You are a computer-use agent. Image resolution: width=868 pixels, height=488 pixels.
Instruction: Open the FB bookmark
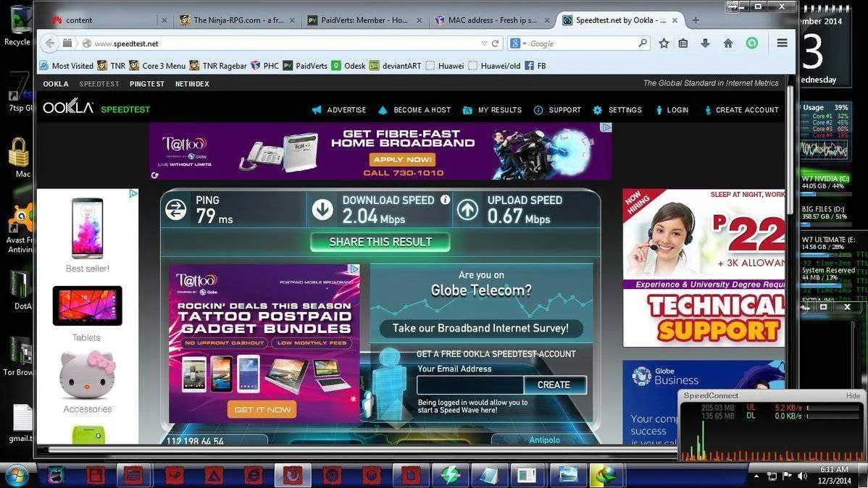click(535, 66)
